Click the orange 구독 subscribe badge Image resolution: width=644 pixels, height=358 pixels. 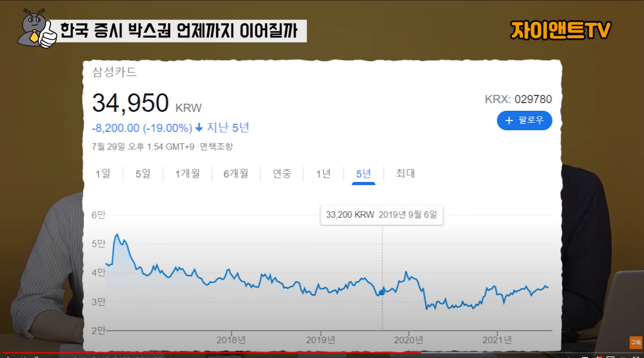pyautogui.click(x=635, y=342)
